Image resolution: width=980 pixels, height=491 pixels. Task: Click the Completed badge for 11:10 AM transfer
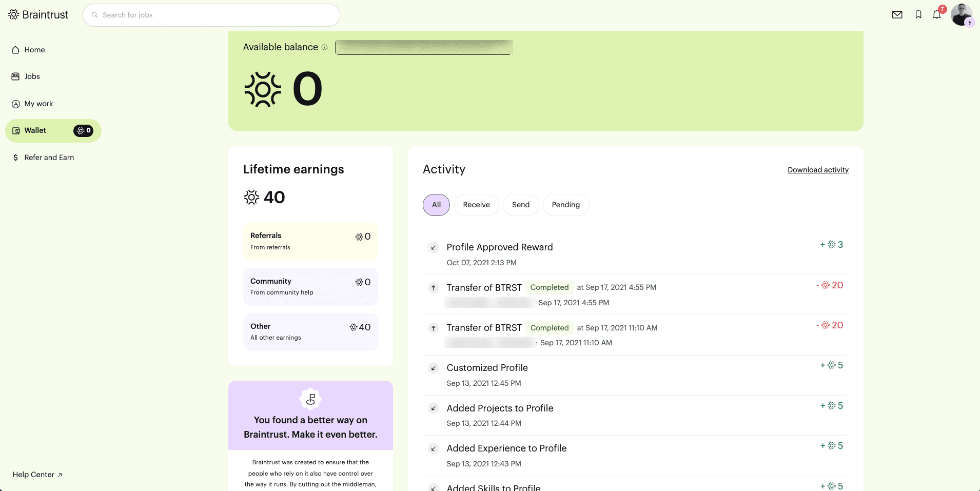coord(550,328)
